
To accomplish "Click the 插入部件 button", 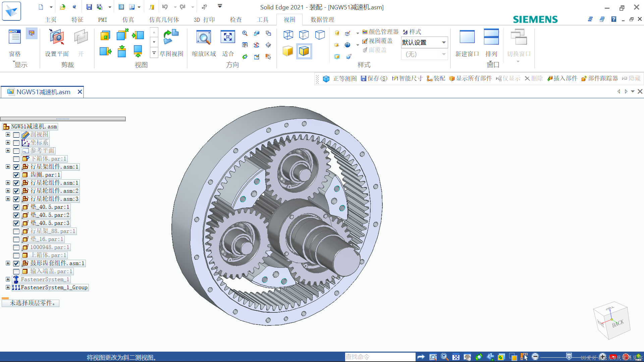I will tap(562, 78).
